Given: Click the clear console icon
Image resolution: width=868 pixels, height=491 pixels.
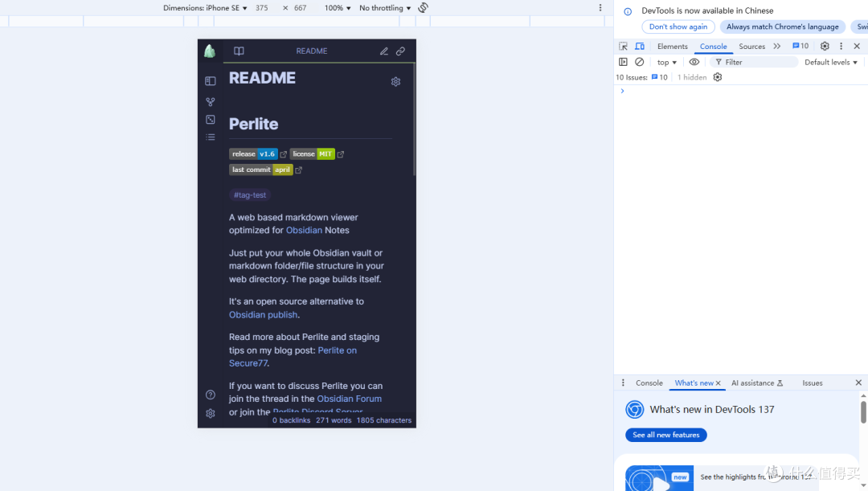Looking at the screenshot, I should (x=640, y=62).
